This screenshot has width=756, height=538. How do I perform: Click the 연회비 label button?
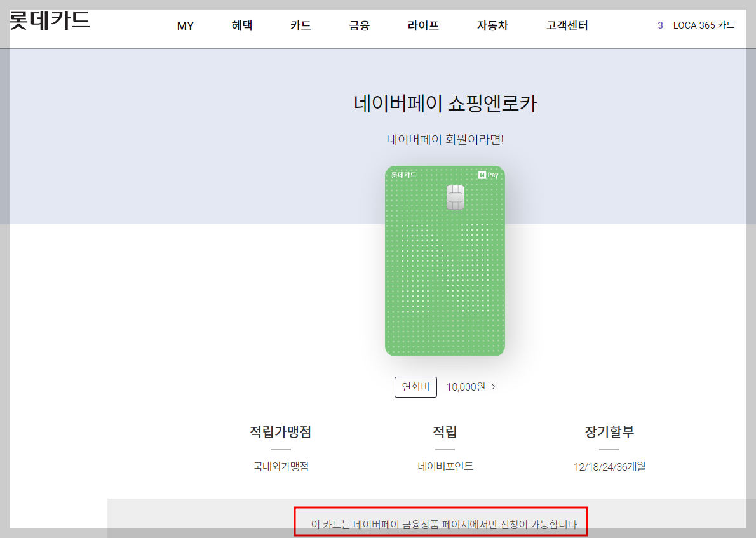(x=415, y=387)
